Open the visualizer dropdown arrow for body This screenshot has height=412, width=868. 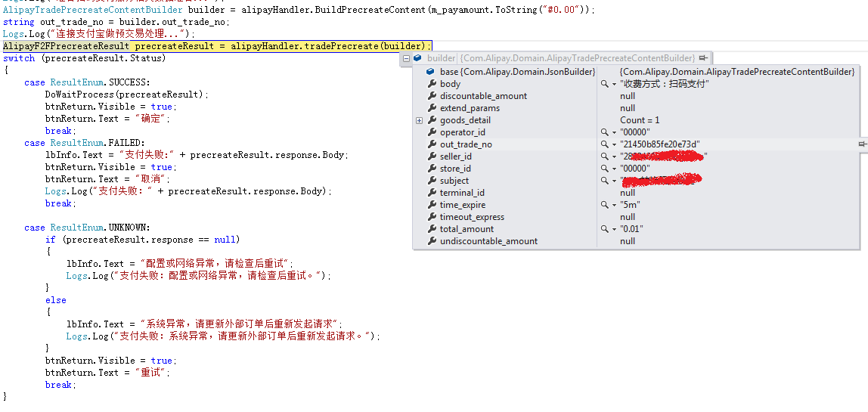click(x=614, y=84)
